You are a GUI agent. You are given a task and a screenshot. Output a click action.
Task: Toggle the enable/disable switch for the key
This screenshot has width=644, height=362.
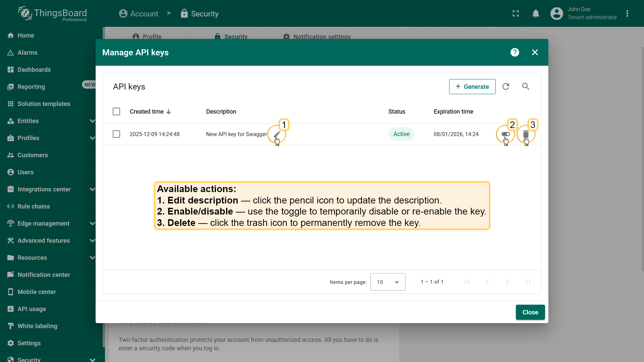(505, 134)
